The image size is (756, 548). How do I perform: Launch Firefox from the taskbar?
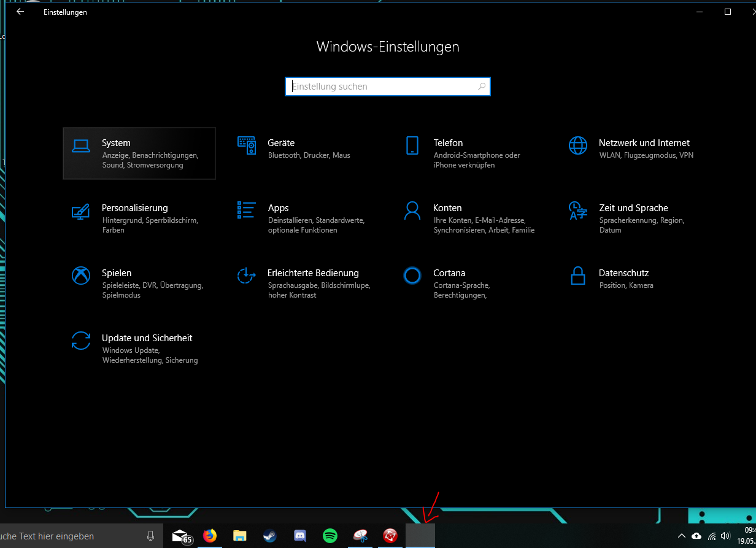[x=210, y=536]
